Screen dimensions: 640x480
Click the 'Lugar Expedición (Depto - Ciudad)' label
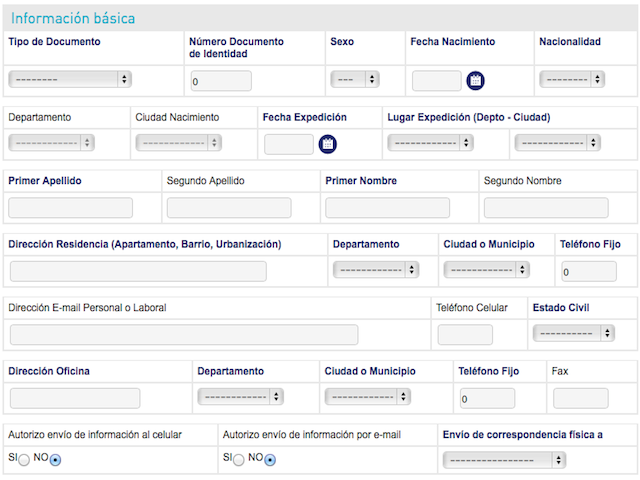(469, 118)
